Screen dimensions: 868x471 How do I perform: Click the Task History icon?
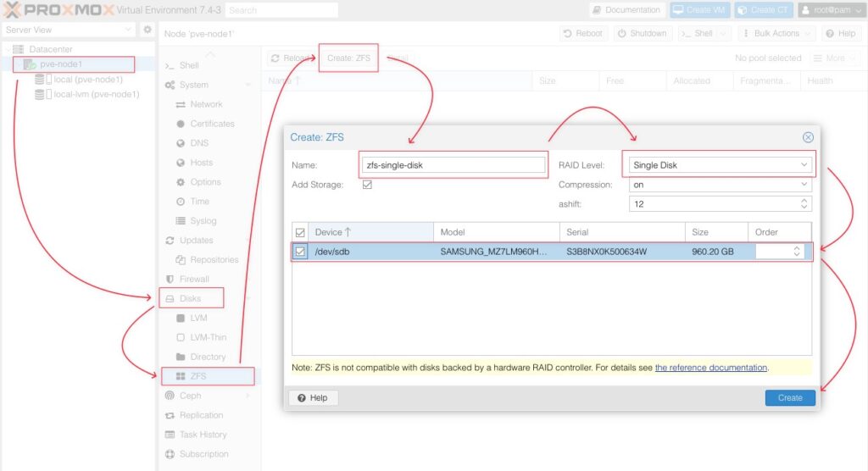click(x=170, y=435)
